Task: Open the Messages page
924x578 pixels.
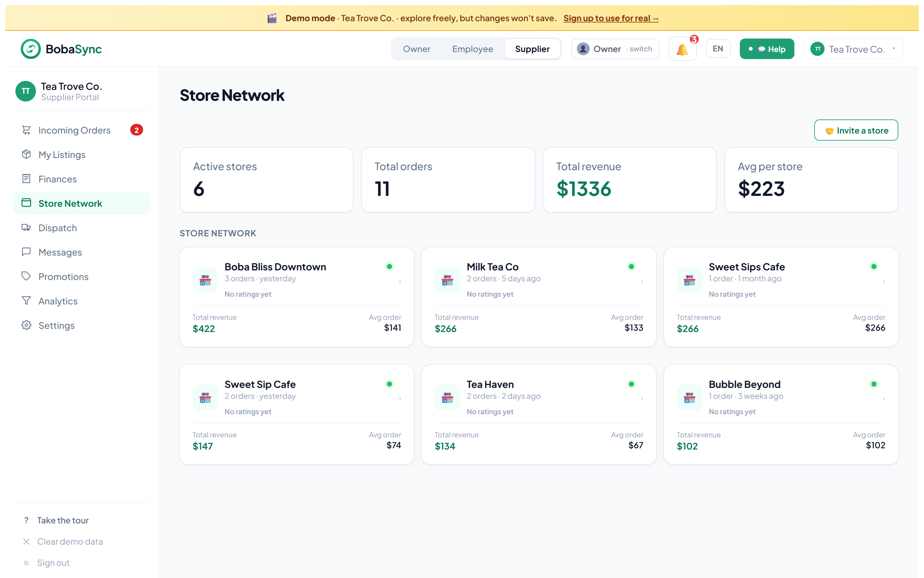Action: tap(82, 252)
